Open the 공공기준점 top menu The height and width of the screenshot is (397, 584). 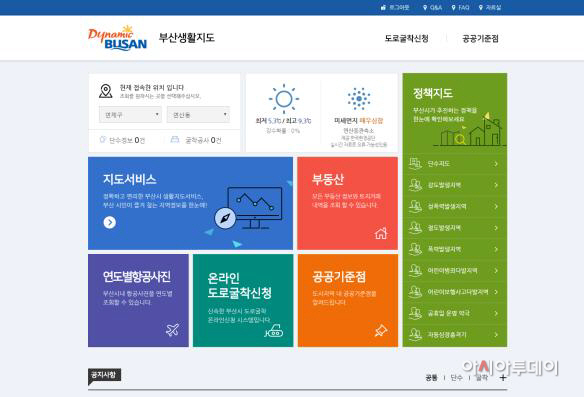tap(480, 38)
